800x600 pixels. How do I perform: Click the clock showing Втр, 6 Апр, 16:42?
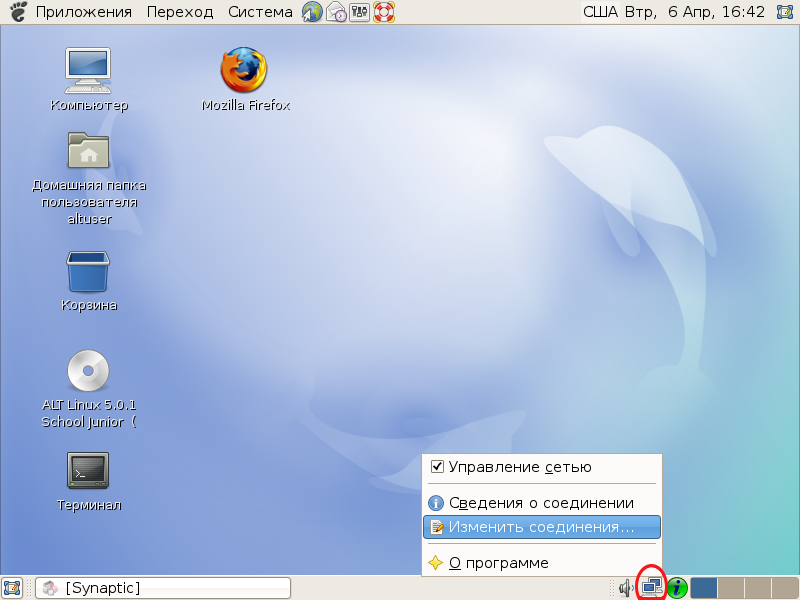click(695, 12)
